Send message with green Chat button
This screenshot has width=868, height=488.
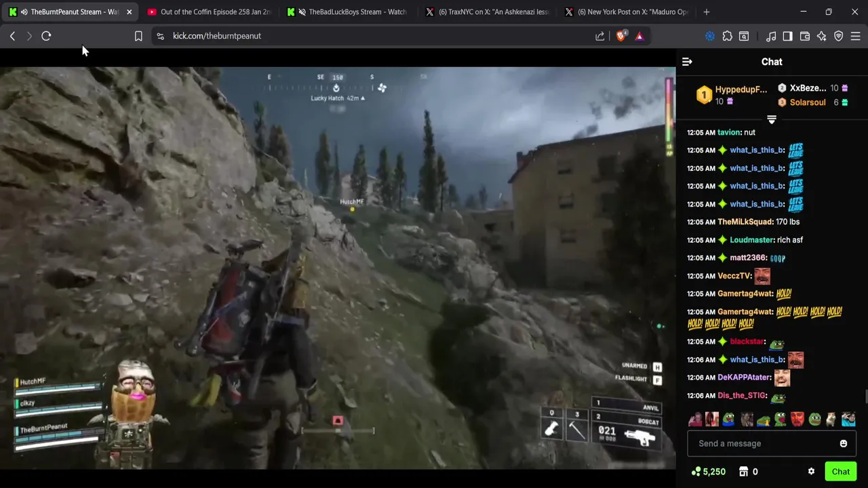point(840,472)
